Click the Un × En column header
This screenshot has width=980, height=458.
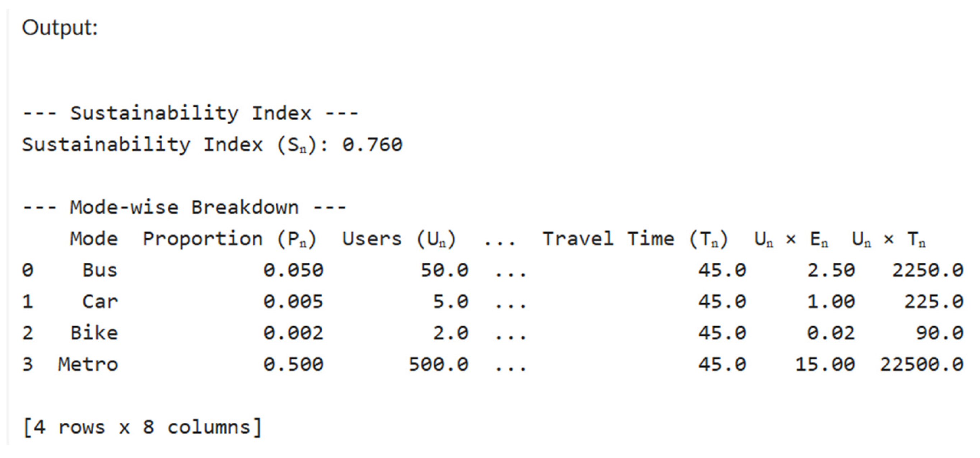coord(791,240)
